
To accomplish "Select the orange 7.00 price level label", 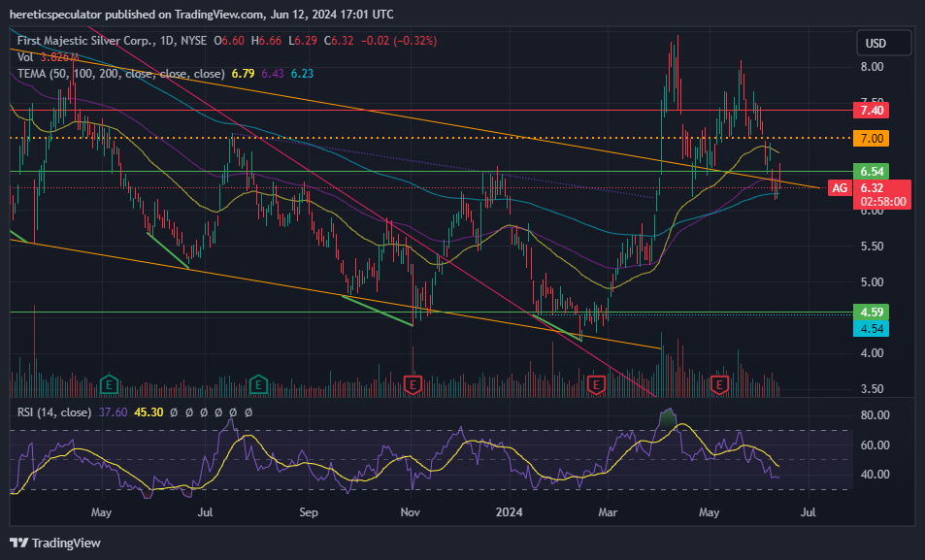I will 872,139.
